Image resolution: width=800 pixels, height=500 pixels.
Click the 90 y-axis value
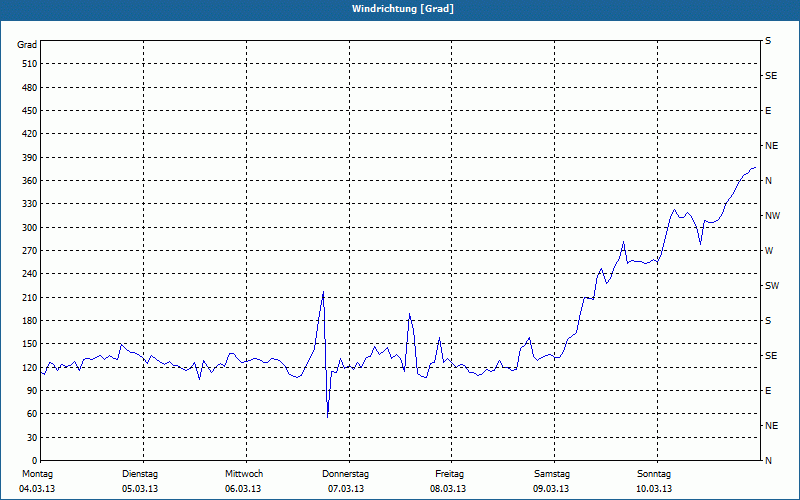[x=32, y=390]
